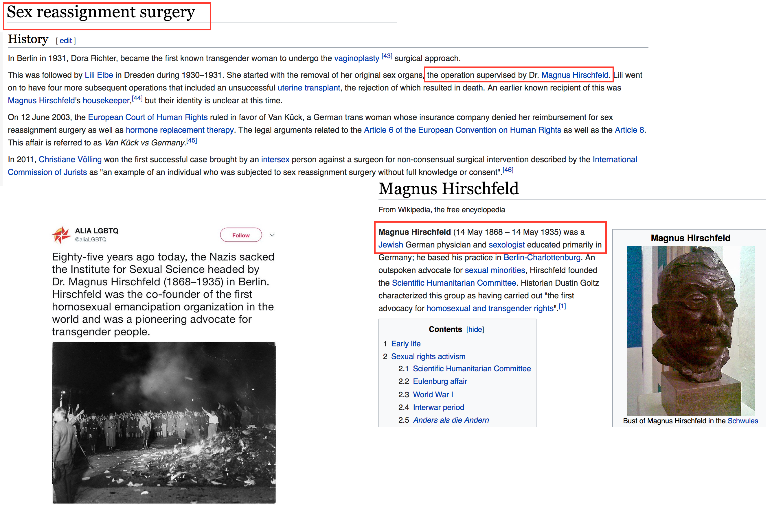The image size is (772, 532).
Task: Jump to Early life in Contents
Action: (406, 344)
